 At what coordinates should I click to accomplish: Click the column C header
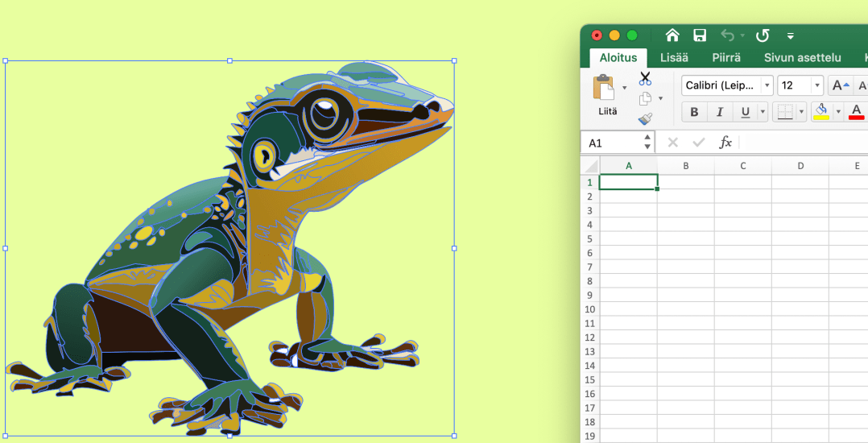click(x=742, y=166)
